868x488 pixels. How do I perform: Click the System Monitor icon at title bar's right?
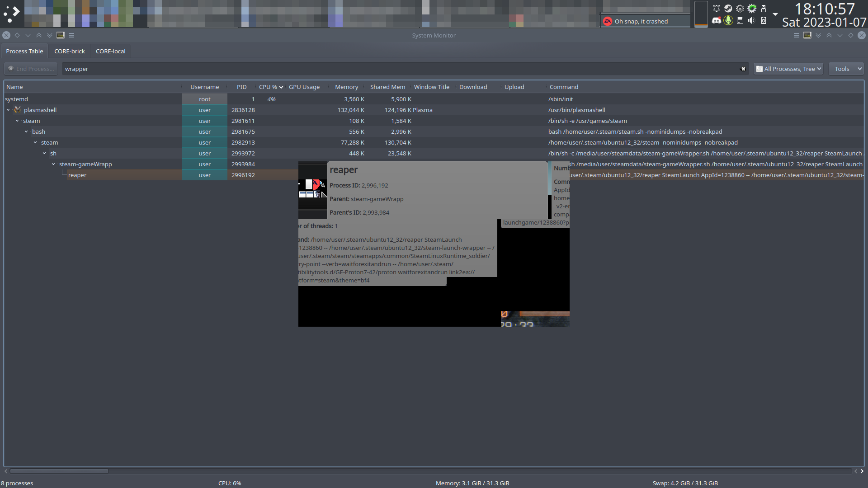coord(807,35)
